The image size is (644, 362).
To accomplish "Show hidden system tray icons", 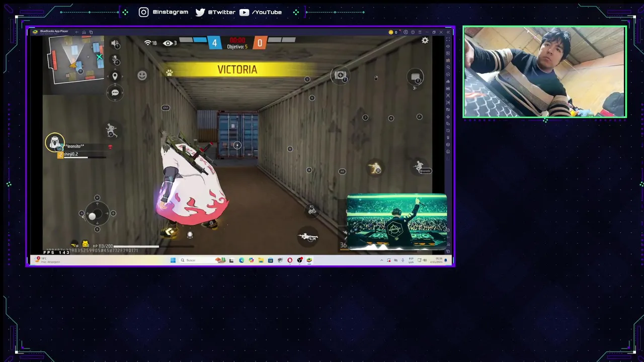I will pyautogui.click(x=381, y=260).
